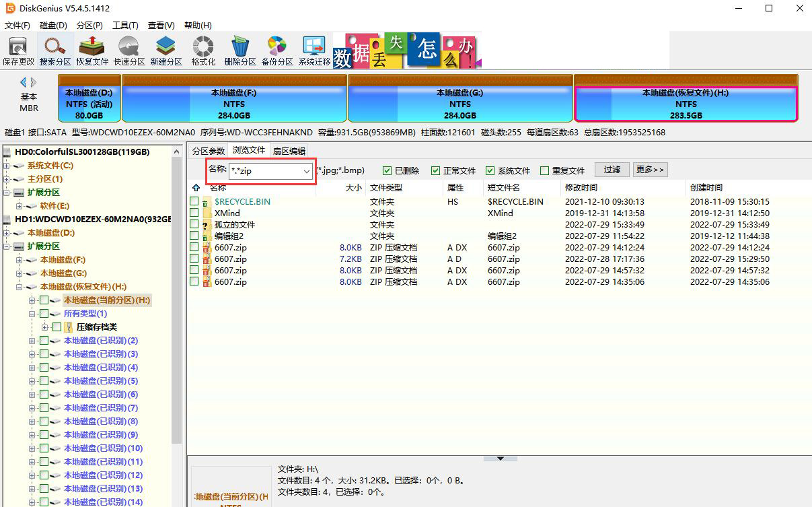
Task: Open the 名称 filter dropdown list
Action: 307,170
